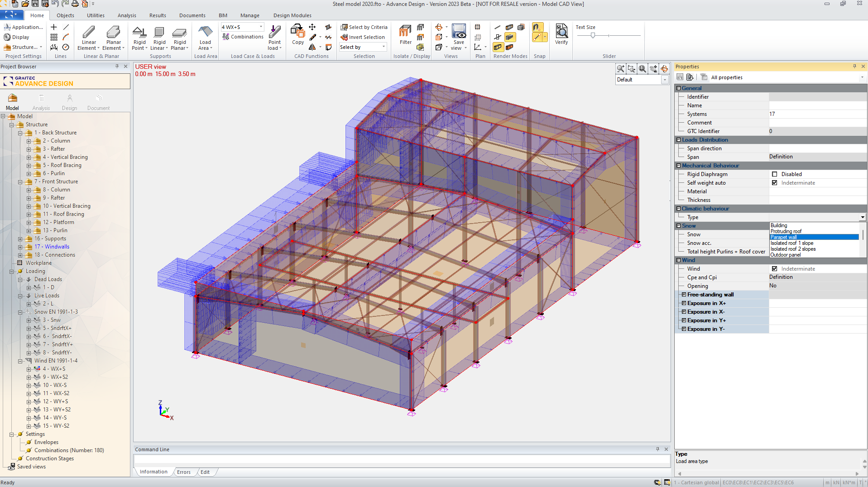Choose Isolated roof 2 slopes option
868x487 pixels.
pyautogui.click(x=793, y=249)
